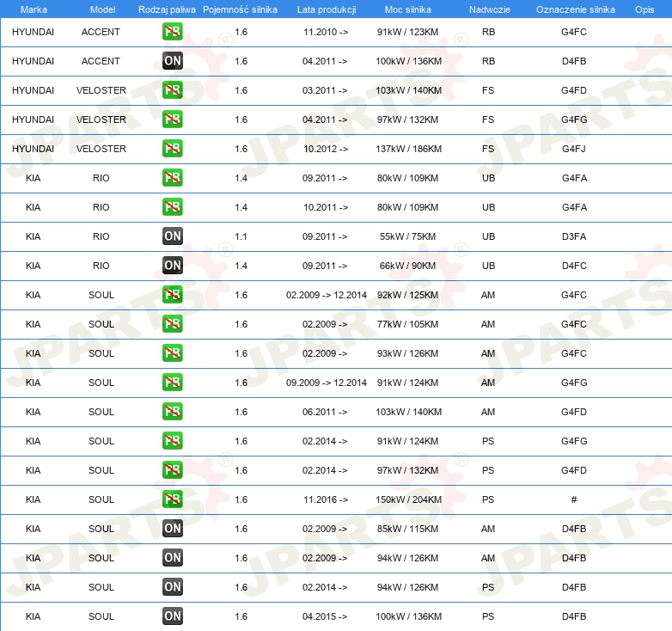672x631 pixels.
Task: Click diesel ON icon in Accent D4FB row
Action: pos(172,61)
